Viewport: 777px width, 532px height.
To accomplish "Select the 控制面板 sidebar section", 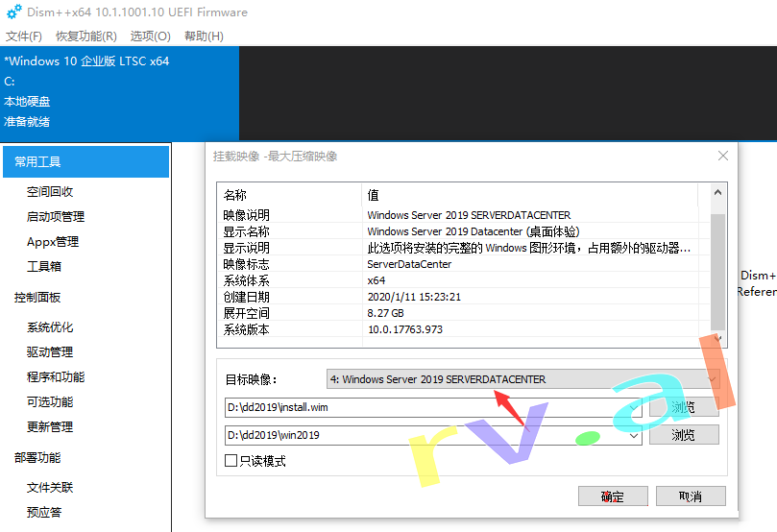I will (x=37, y=297).
